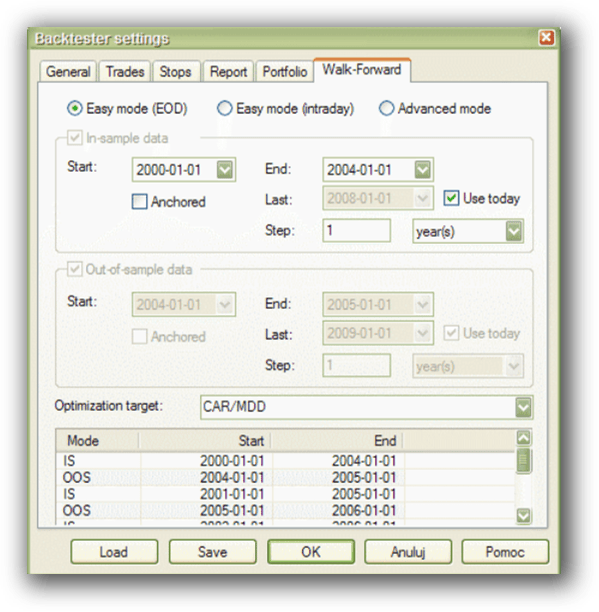Open the Out-of-sample year(s) unit dropdown
Viewport: 599px width, 612px height.
click(x=514, y=366)
